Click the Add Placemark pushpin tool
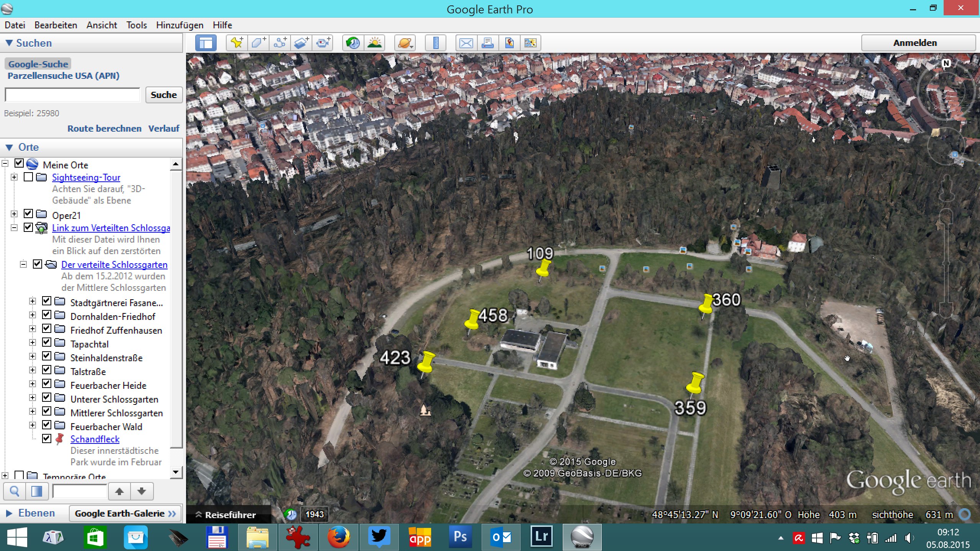Image resolution: width=980 pixels, height=551 pixels. [x=237, y=43]
